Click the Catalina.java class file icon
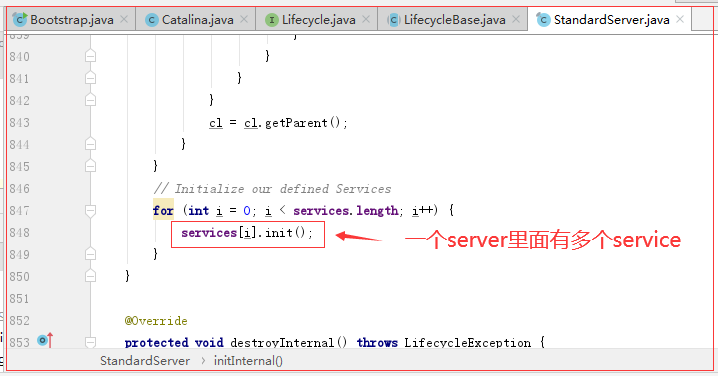The height and width of the screenshot is (376, 718). tap(152, 20)
